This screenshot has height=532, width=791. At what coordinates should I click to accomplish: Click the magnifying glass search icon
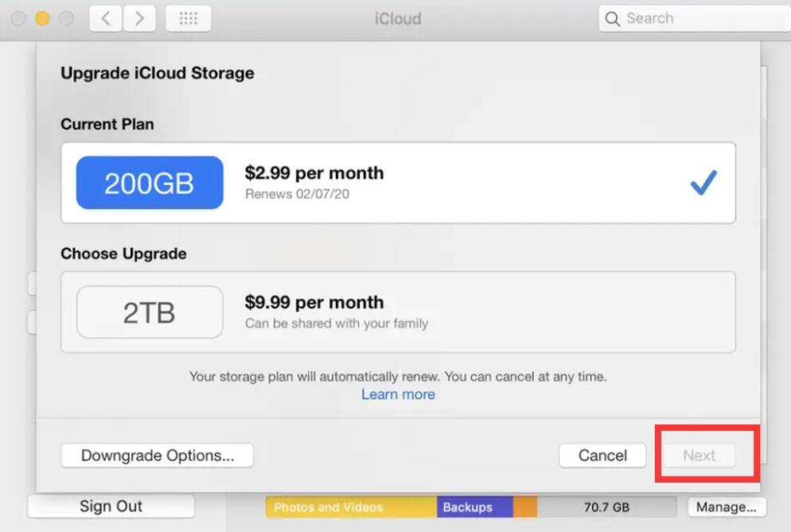[612, 19]
